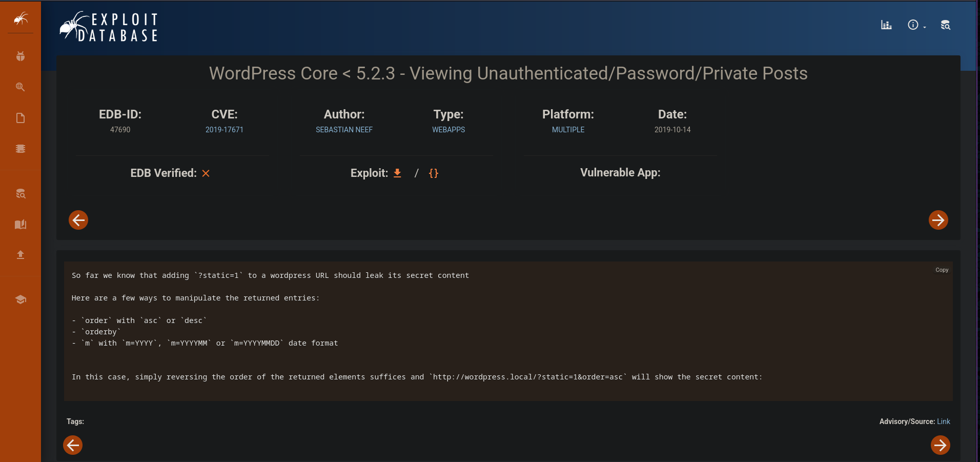980x462 pixels.
Task: Go to previous exploit using bottom left arrow
Action: 73,445
